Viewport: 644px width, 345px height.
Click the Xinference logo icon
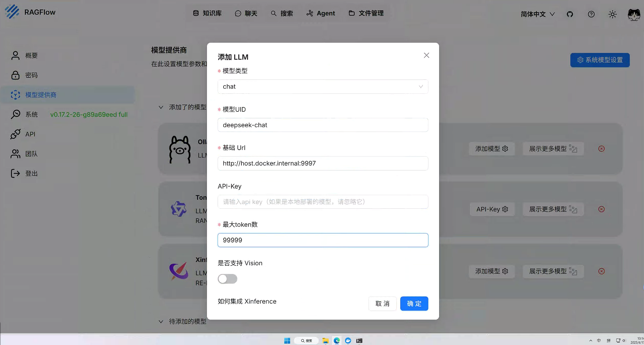pos(179,271)
